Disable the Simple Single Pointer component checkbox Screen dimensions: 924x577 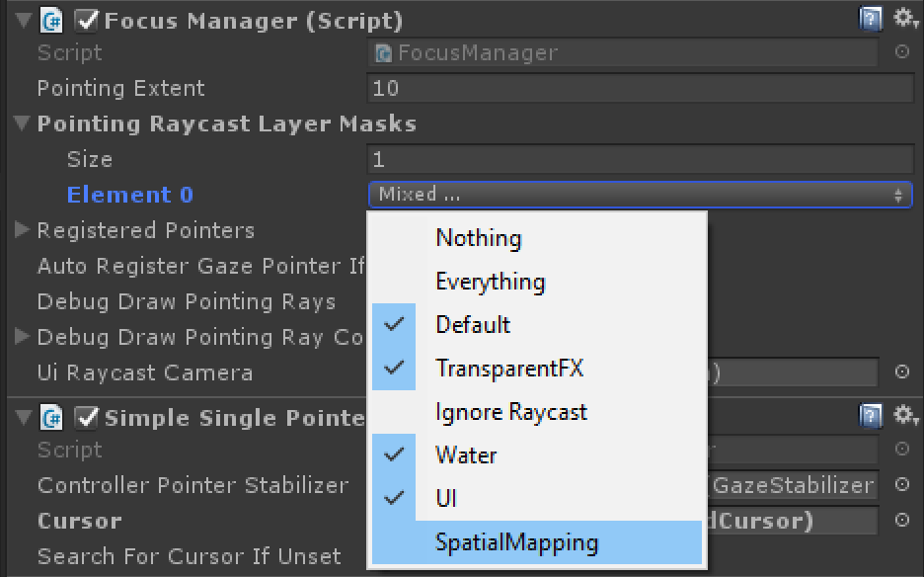pyautogui.click(x=87, y=417)
